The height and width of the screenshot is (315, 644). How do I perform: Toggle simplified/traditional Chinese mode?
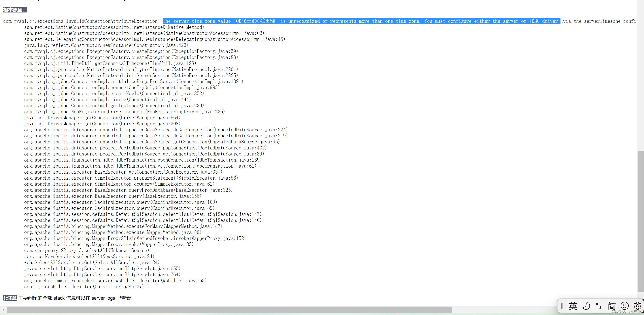pos(612,306)
